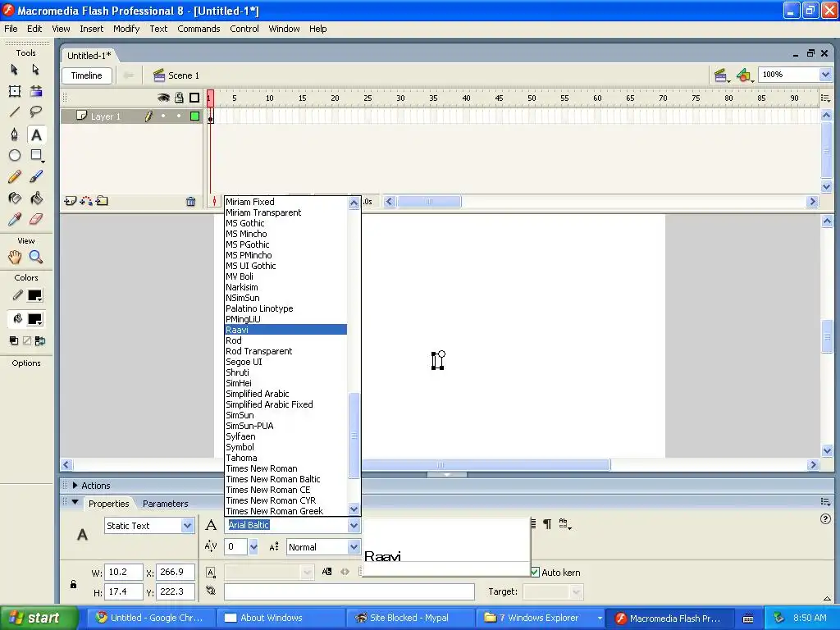Click the Insert Layer Folder icon
This screenshot has height=630, width=840.
point(102,201)
